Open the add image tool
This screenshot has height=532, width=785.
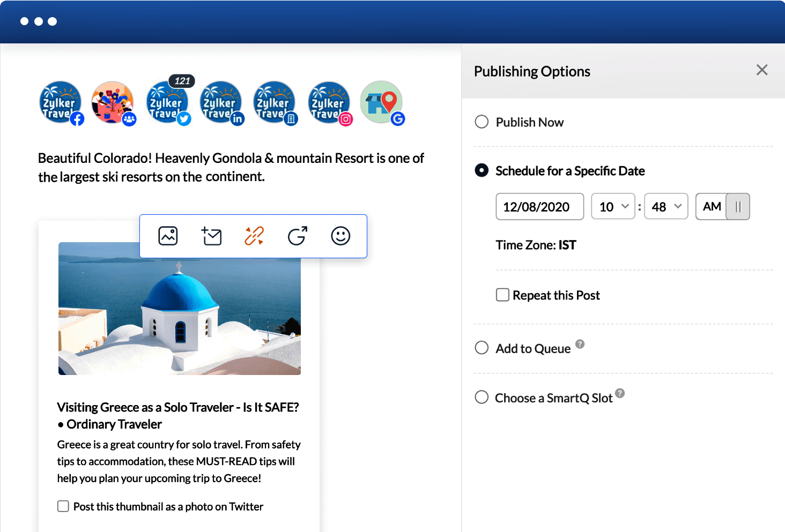[168, 236]
